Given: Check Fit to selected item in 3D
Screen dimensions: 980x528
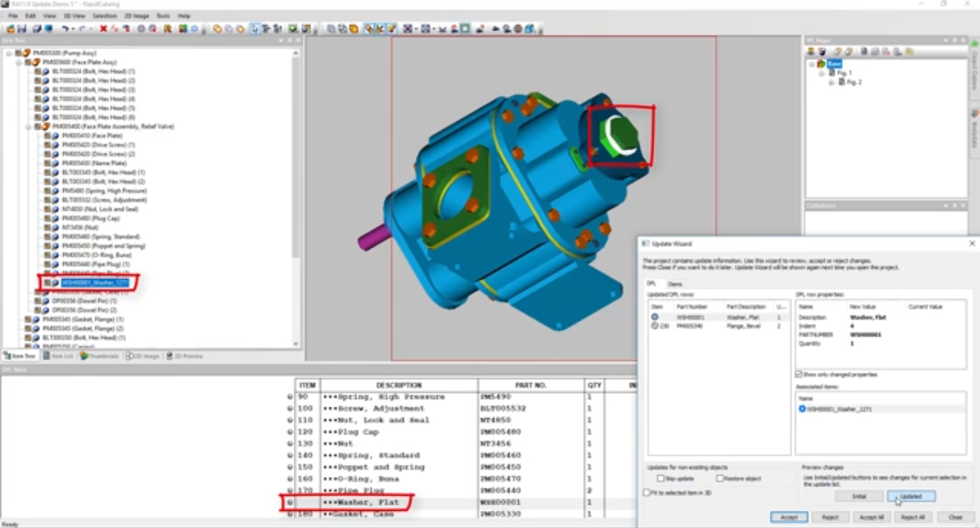Looking at the screenshot, I should point(646,493).
